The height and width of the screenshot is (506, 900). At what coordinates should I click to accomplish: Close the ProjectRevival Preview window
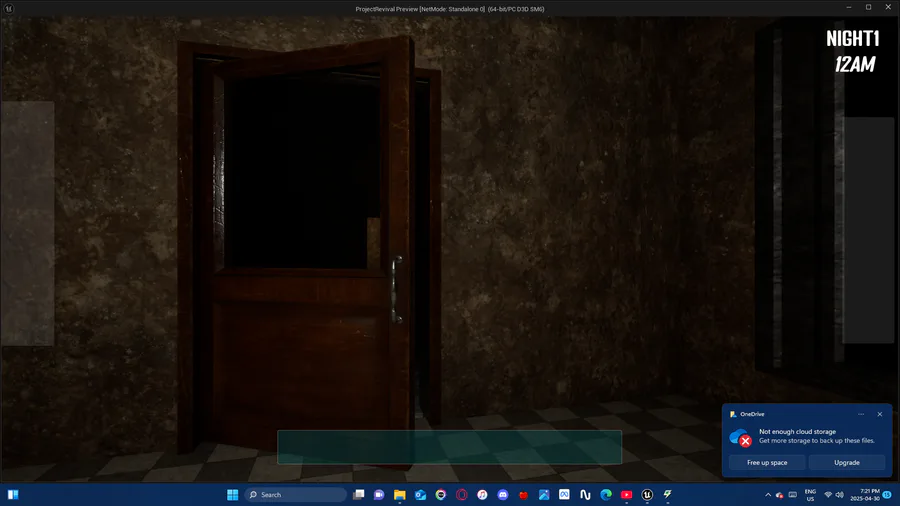pos(889,7)
